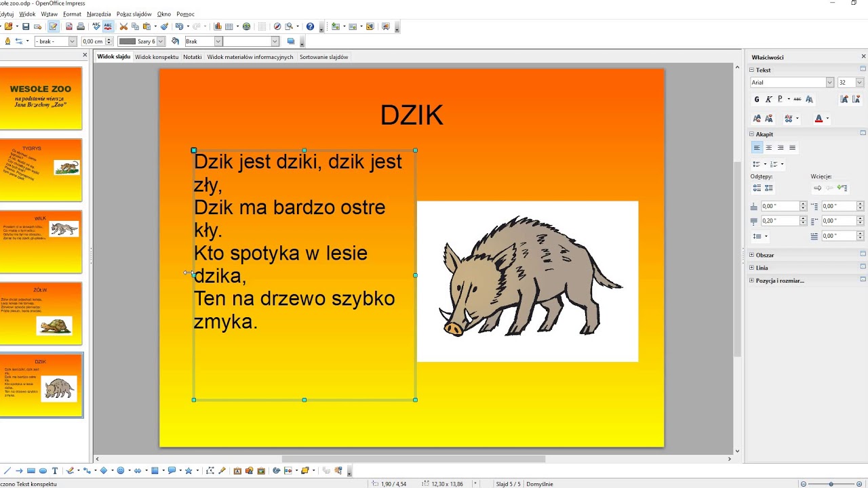Select the Line drawing tool
Viewport: 868px width, 488px height.
[x=7, y=470]
